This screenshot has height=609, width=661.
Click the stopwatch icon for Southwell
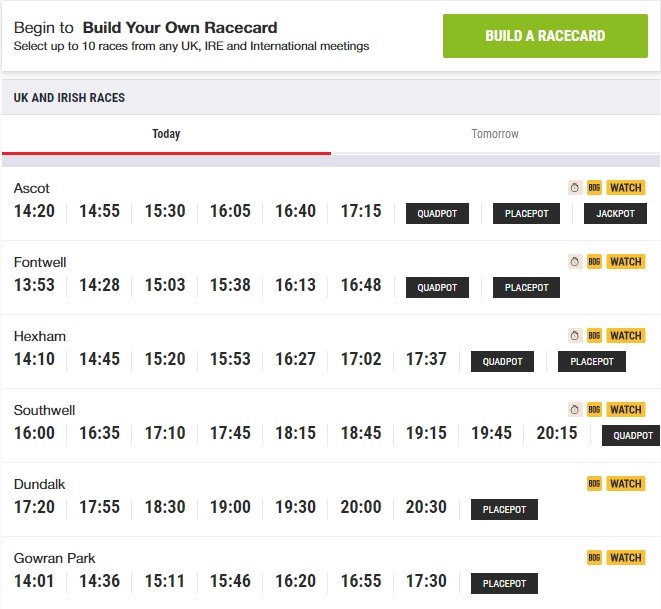pos(575,410)
